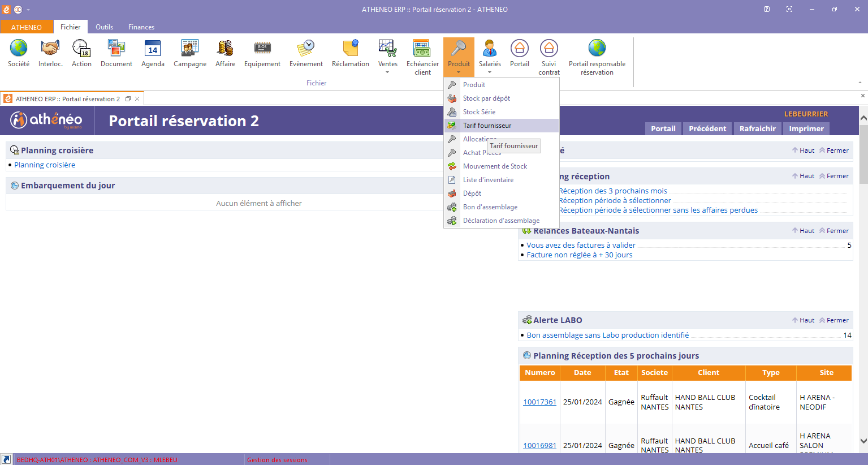This screenshot has height=465, width=868.
Task: Select the ATHENEO ribbon tab
Action: point(27,27)
